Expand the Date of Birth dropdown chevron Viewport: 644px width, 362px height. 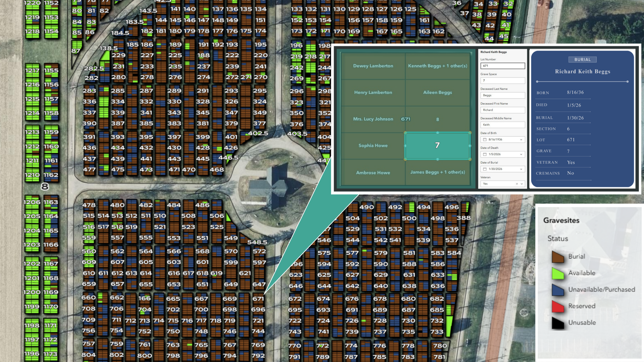[521, 140]
